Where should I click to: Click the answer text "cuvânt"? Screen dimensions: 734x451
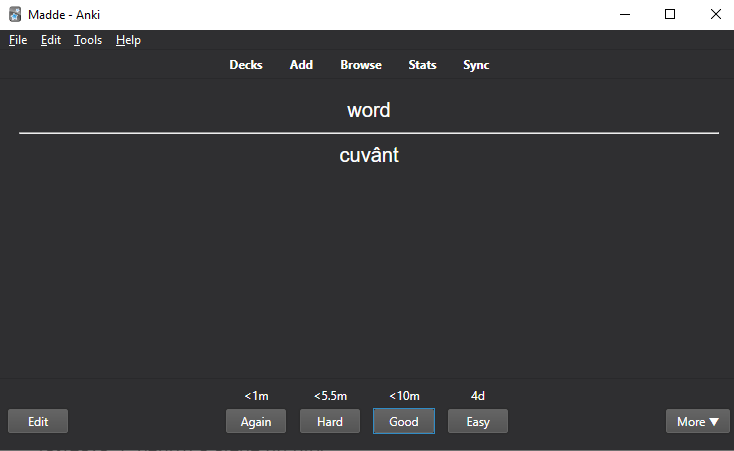(369, 155)
